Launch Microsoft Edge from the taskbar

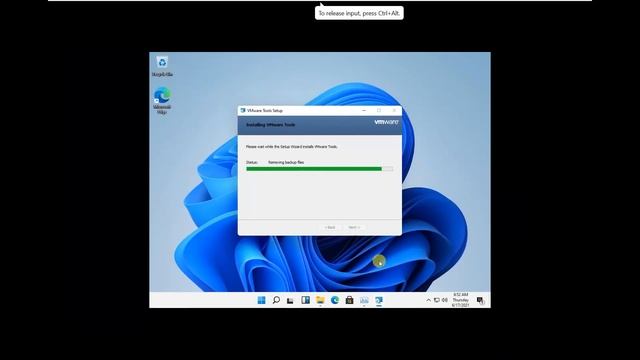pyautogui.click(x=335, y=300)
